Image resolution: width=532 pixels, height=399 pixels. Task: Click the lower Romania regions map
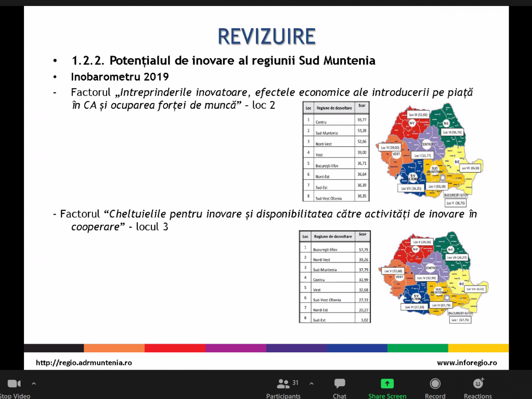(x=433, y=277)
